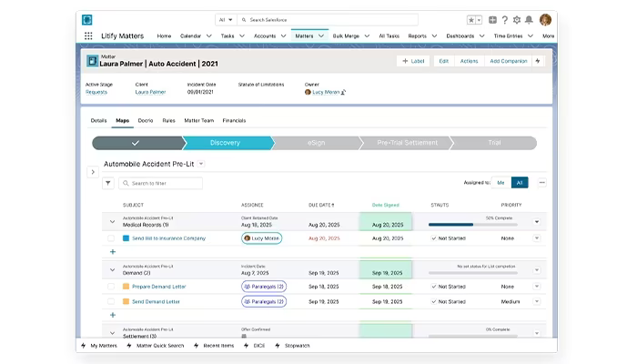This screenshot has height=364, width=637.
Task: Toggle Not Started status of Send Bill row
Action: tap(433, 238)
